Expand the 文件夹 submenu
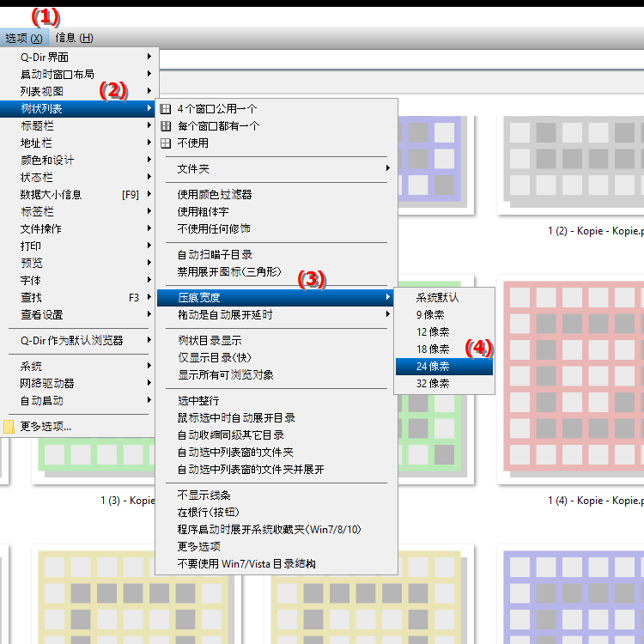644x644 pixels. click(276, 169)
